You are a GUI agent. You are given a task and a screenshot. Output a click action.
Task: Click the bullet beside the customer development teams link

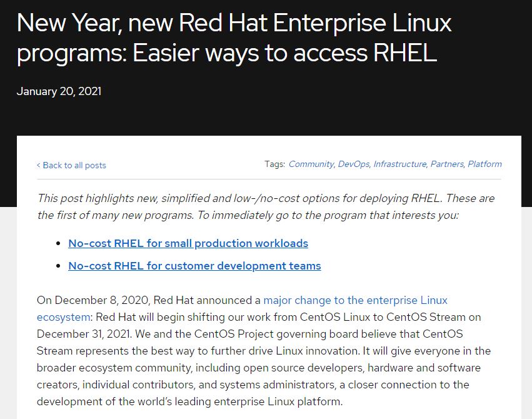[59, 266]
